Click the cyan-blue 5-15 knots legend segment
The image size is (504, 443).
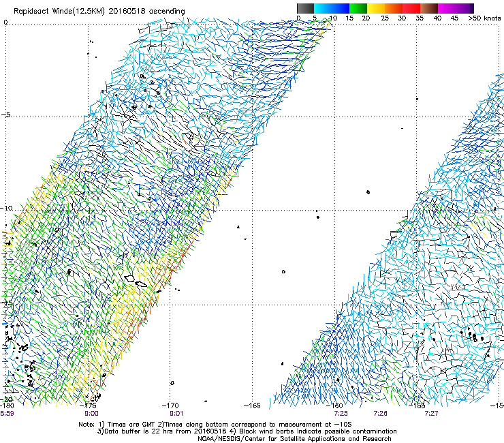tap(332, 8)
